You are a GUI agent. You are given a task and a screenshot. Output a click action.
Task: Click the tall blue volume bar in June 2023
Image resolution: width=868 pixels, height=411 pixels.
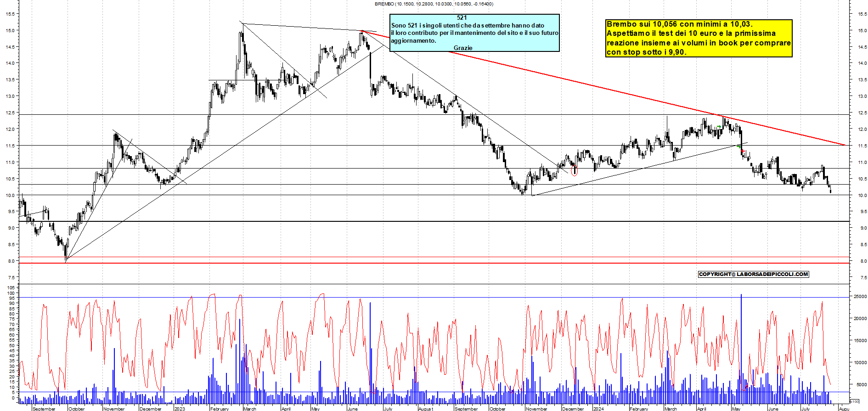coord(370,353)
